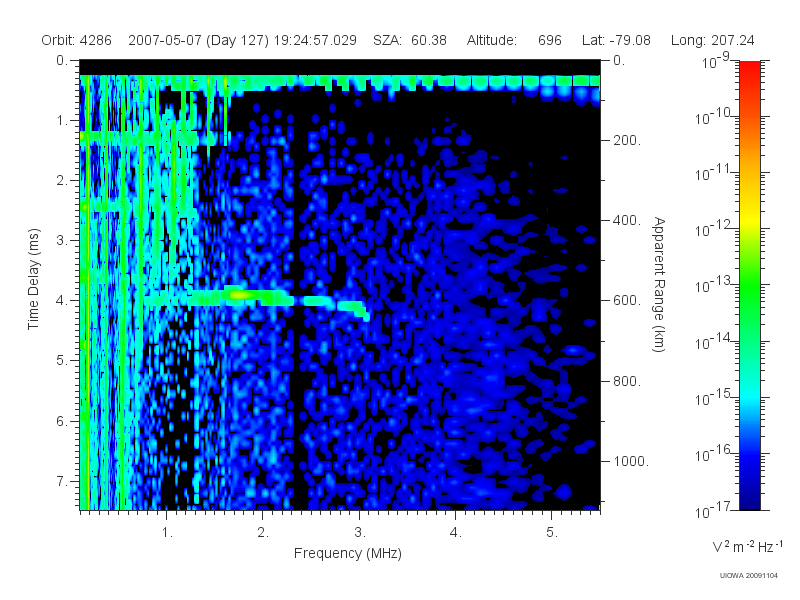Image resolution: width=800 pixels, height=600 pixels.
Task: Click the 'Time Delay (ms)' axis title
Action: click(33, 279)
